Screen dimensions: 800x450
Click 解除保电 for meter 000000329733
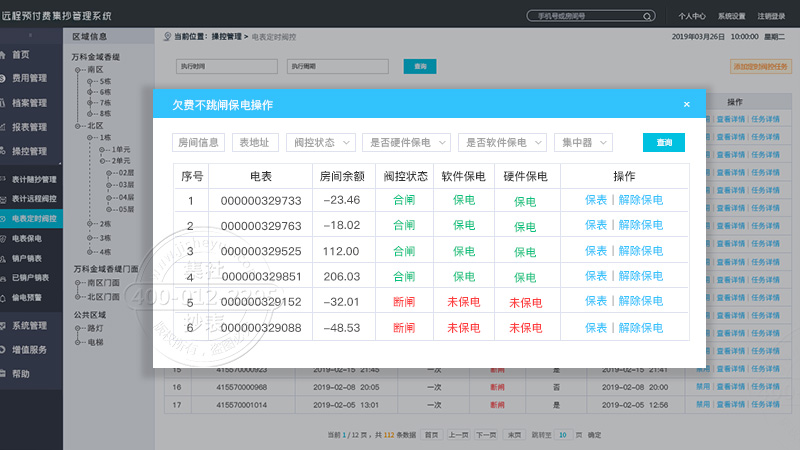(x=639, y=199)
